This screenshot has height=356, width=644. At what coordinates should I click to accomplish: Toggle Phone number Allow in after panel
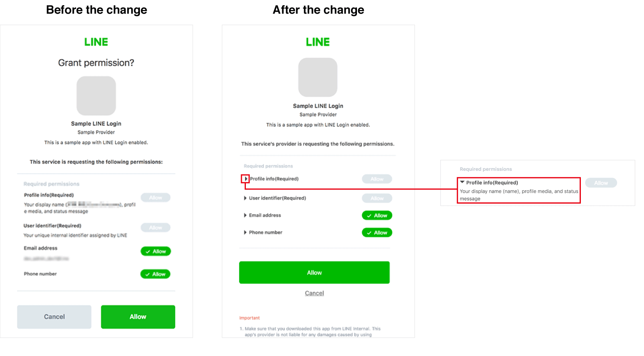[x=377, y=232]
